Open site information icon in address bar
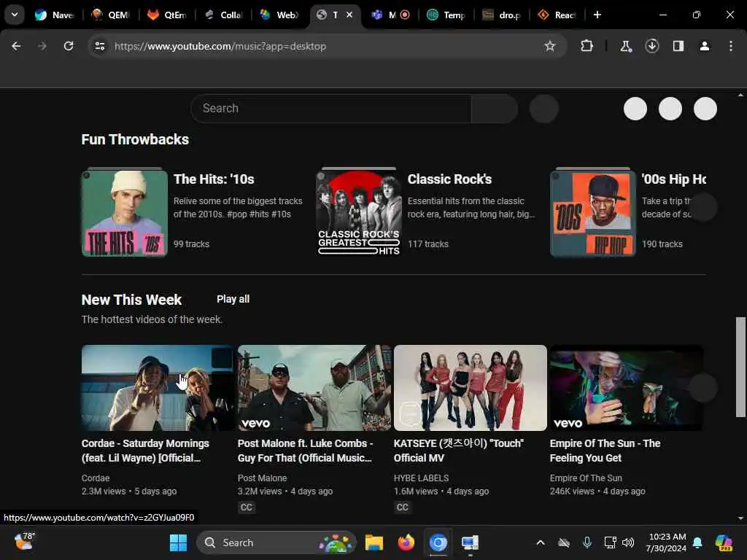 99,46
